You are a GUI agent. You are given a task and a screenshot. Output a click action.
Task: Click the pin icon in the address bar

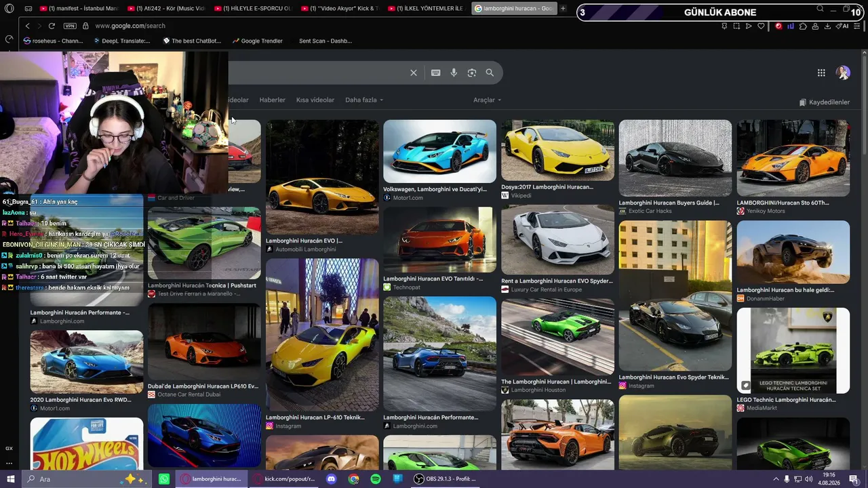click(724, 26)
